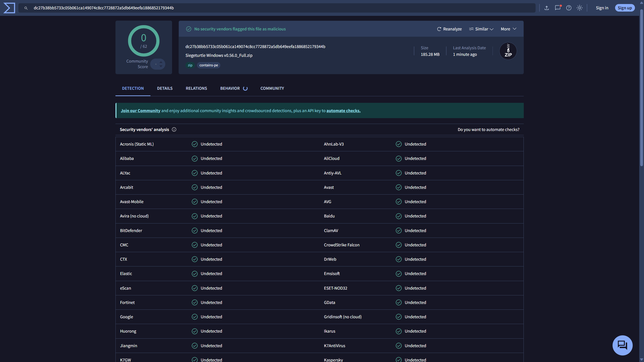
Task: Click the search magnifier icon
Action: (x=26, y=8)
